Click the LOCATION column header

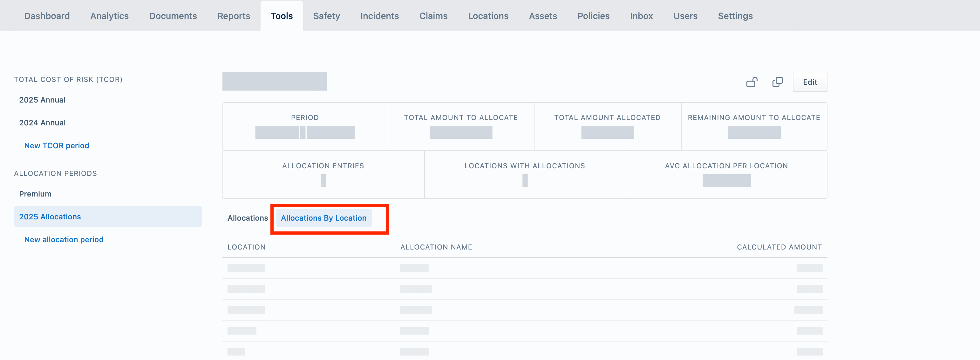click(246, 247)
